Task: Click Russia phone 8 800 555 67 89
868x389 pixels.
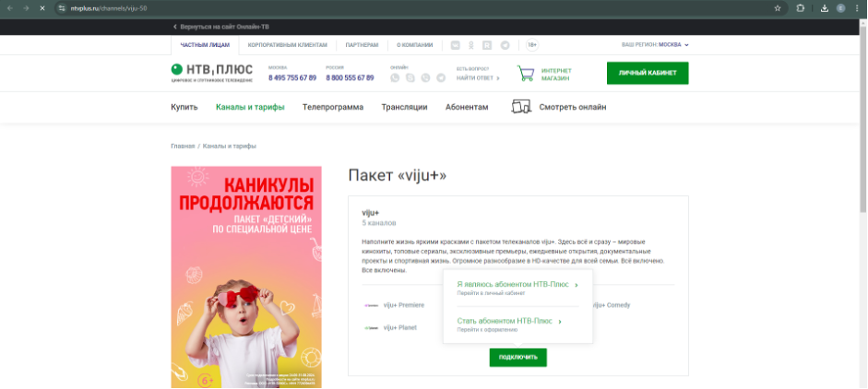Action: pos(350,78)
